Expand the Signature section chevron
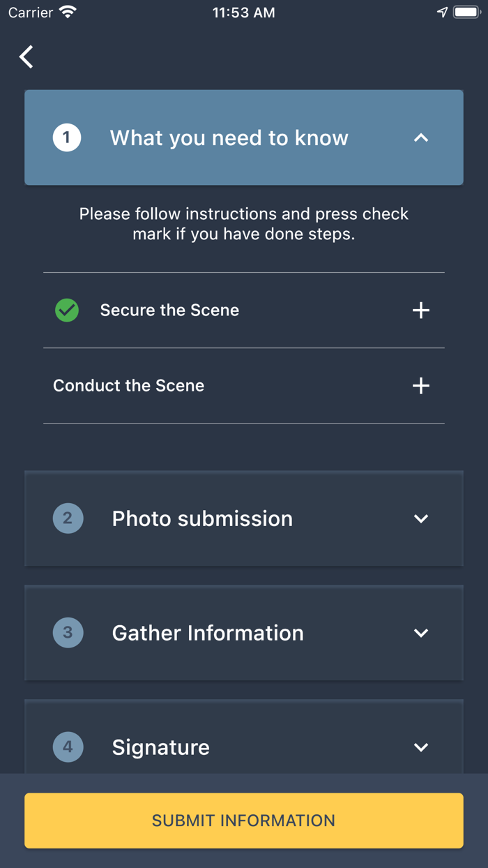The width and height of the screenshot is (488, 868). (421, 747)
